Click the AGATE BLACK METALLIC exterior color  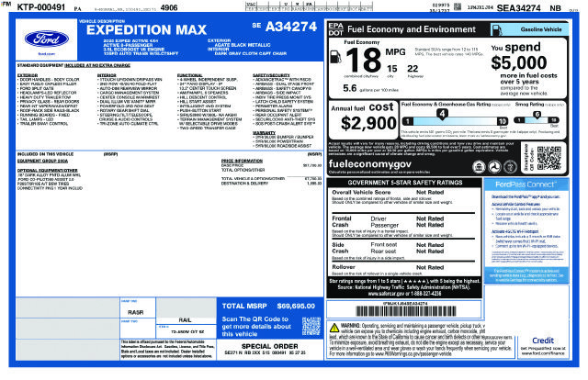click(x=243, y=45)
